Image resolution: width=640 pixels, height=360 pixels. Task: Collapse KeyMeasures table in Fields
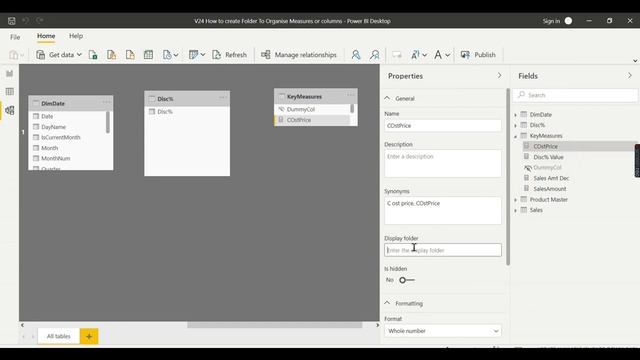[x=516, y=136]
